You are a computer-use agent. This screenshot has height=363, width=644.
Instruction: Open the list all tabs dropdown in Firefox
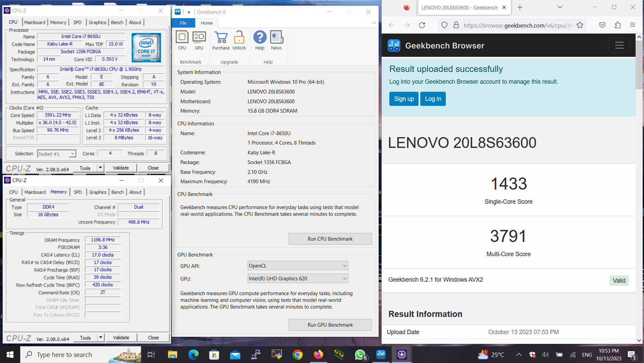(x=560, y=7)
